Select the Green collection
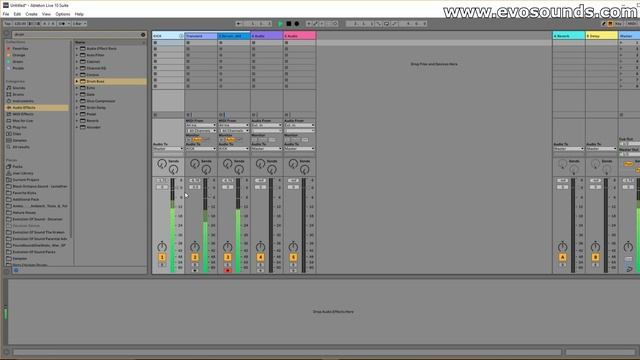Screen dimensions: 640x360 pos(18,62)
